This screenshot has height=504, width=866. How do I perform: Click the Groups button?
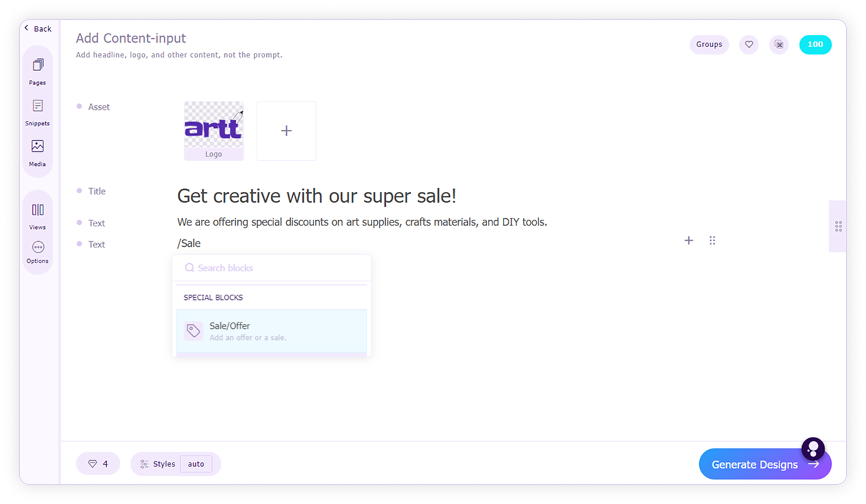[709, 45]
